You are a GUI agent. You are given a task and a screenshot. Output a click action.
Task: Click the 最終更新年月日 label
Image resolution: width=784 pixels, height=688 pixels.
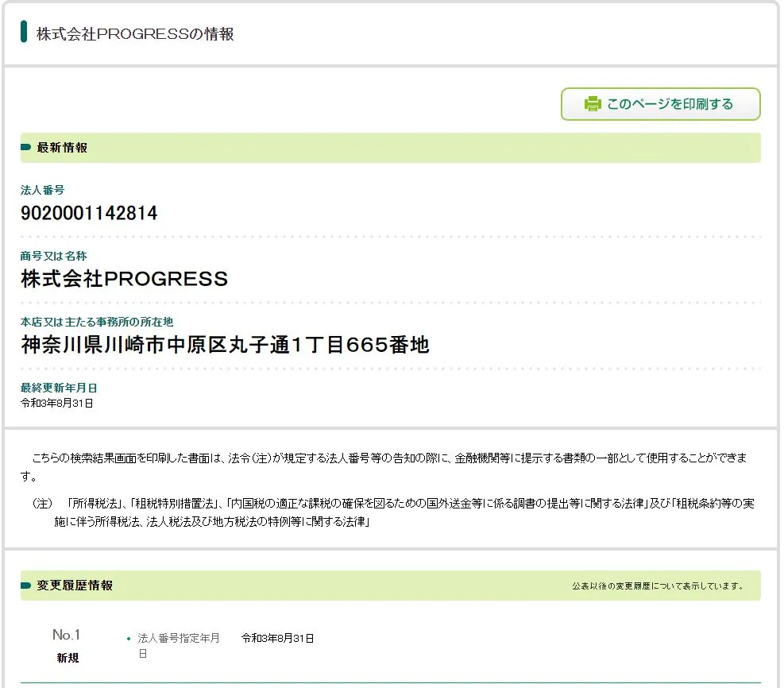59,388
